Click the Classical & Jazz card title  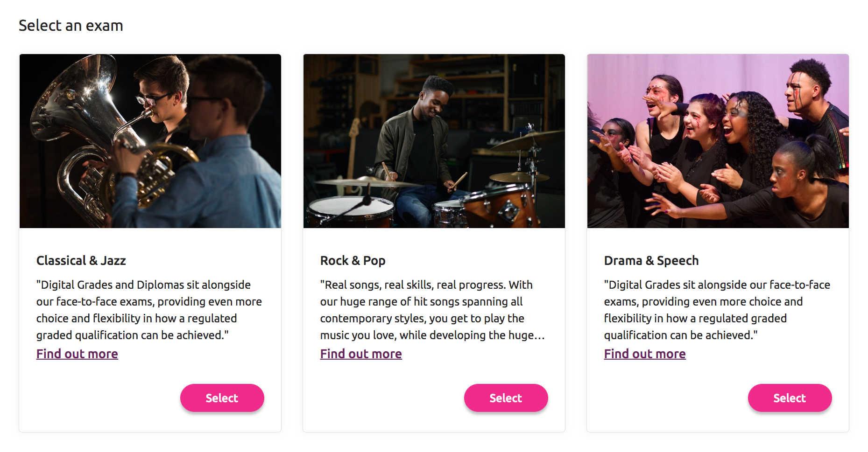81,261
